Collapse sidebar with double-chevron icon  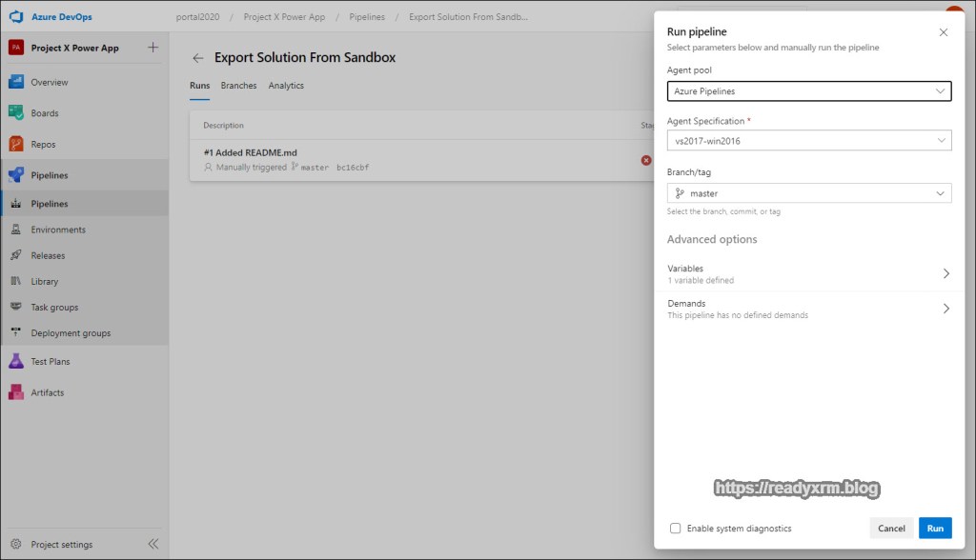pos(152,545)
